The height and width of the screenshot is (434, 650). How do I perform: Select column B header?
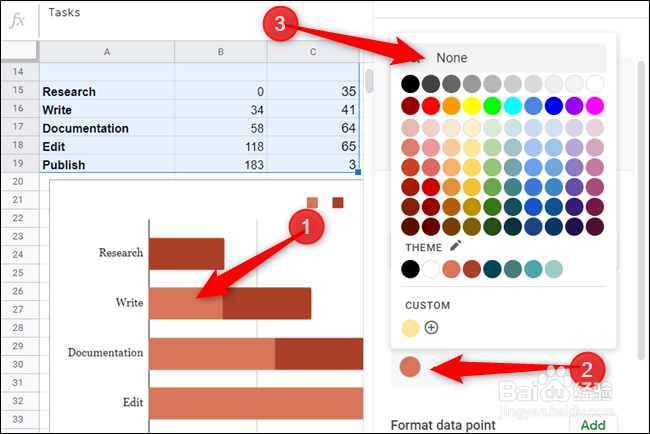tap(221, 52)
